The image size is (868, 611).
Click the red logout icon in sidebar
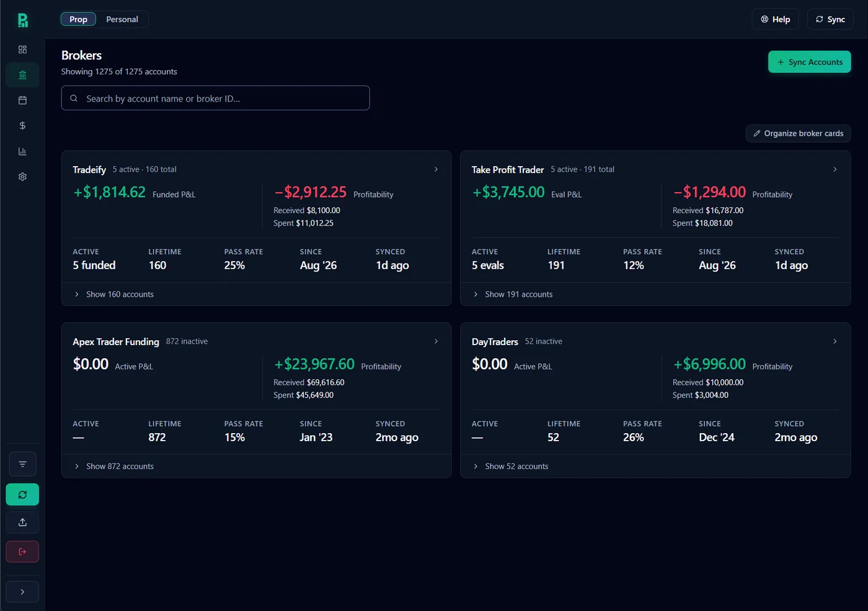click(22, 552)
